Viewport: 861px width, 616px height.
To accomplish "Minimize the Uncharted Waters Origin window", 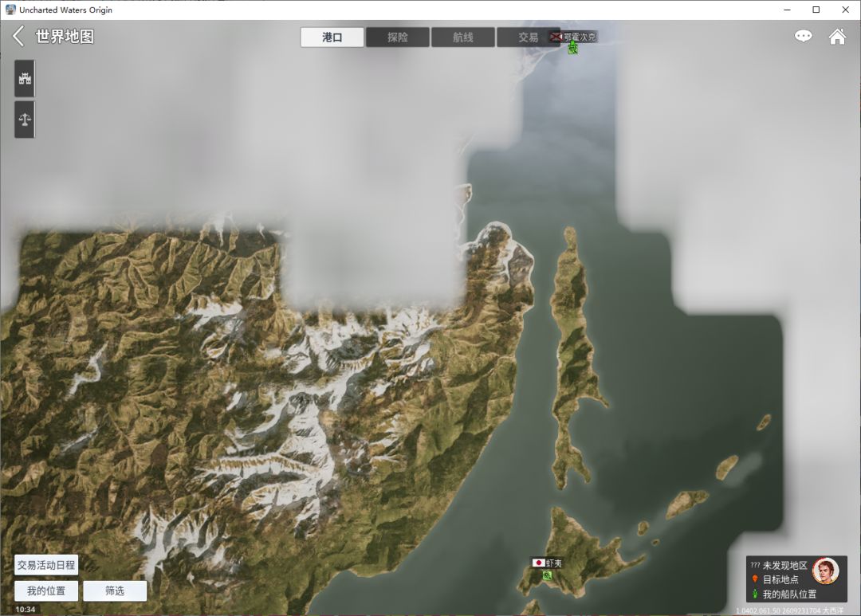I will pyautogui.click(x=787, y=10).
